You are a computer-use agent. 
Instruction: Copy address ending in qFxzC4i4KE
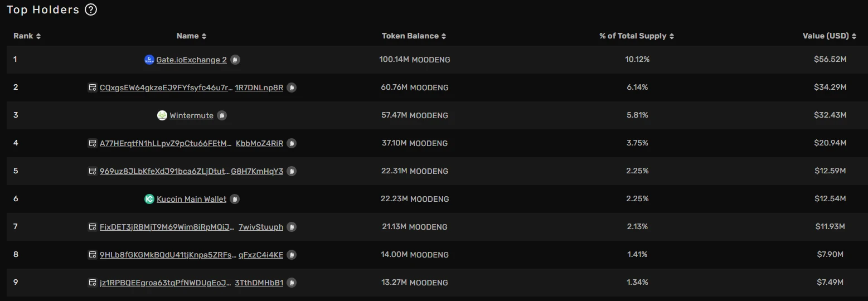292,255
